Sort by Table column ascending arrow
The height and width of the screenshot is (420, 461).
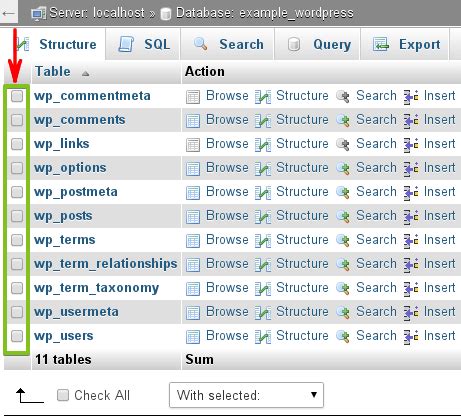coord(85,73)
